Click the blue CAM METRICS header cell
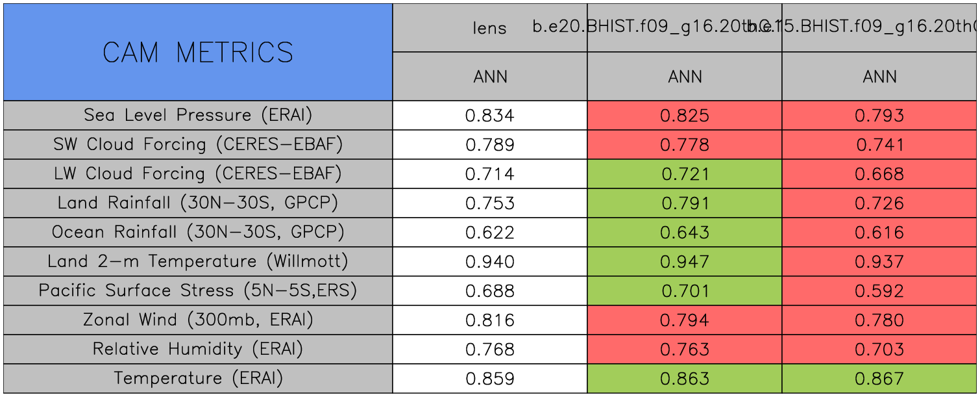Image resolution: width=980 pixels, height=397 pixels. [x=198, y=52]
